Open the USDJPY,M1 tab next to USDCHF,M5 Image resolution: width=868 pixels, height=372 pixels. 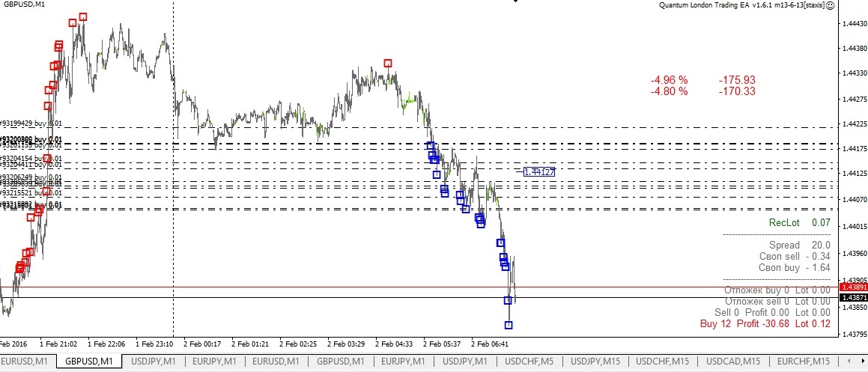tap(466, 362)
